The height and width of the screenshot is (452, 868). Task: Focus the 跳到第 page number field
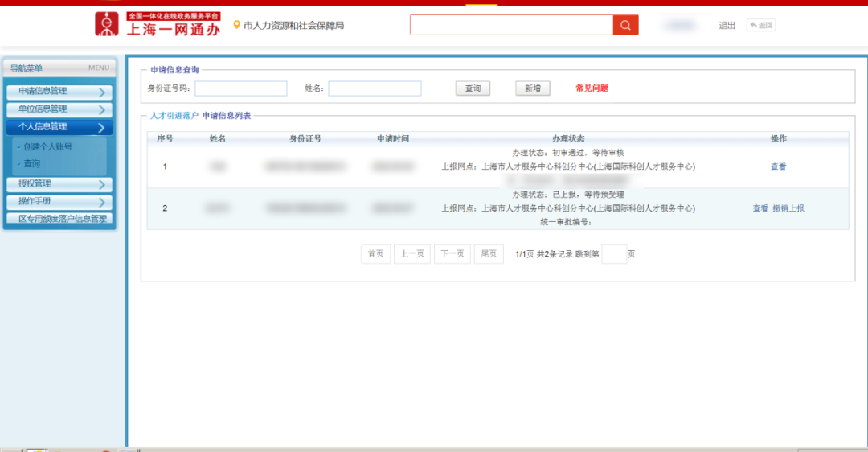tap(613, 253)
